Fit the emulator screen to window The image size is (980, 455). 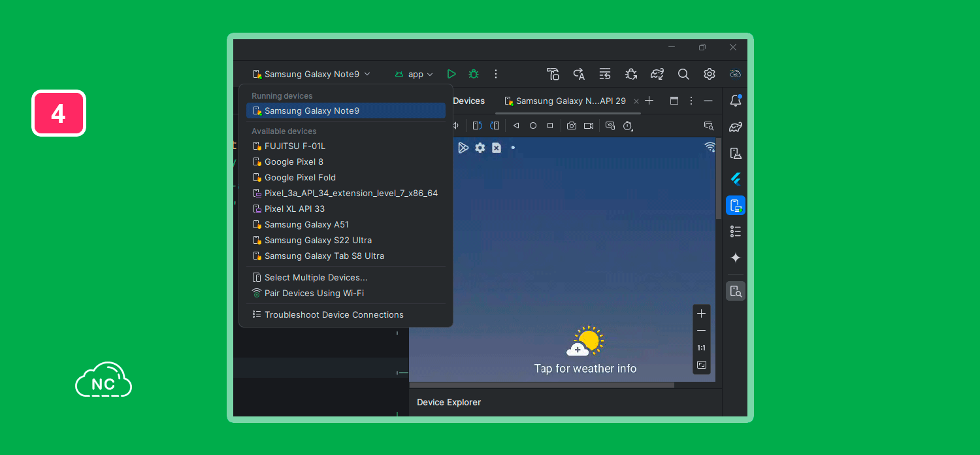(702, 365)
